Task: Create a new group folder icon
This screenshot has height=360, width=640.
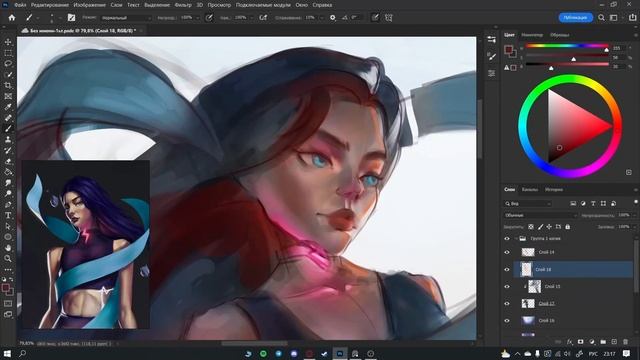Action: [603, 342]
